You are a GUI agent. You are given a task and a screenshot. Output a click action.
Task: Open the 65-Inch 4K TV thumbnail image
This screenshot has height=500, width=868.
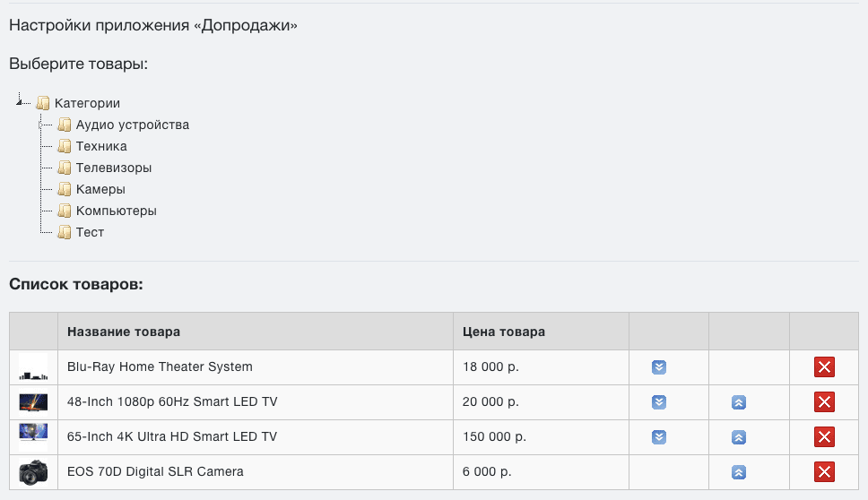click(x=33, y=437)
